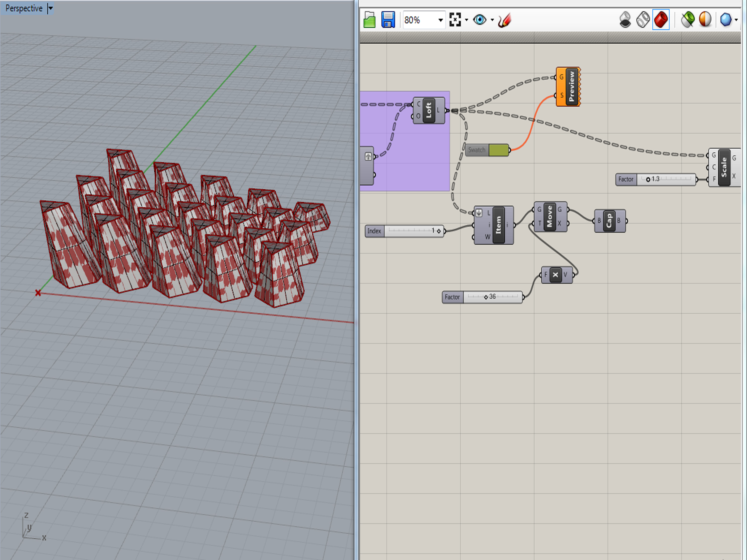The image size is (747, 560).
Task: Click the green Swatch colour box
Action: coord(498,150)
